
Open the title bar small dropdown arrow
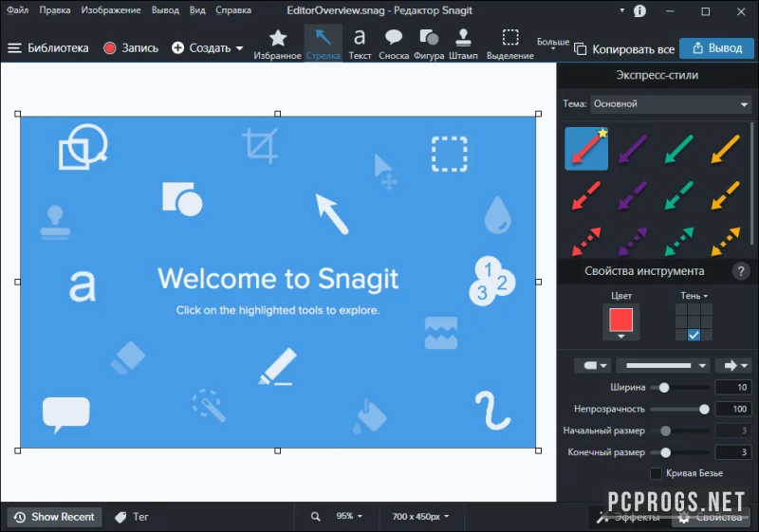click(622, 10)
